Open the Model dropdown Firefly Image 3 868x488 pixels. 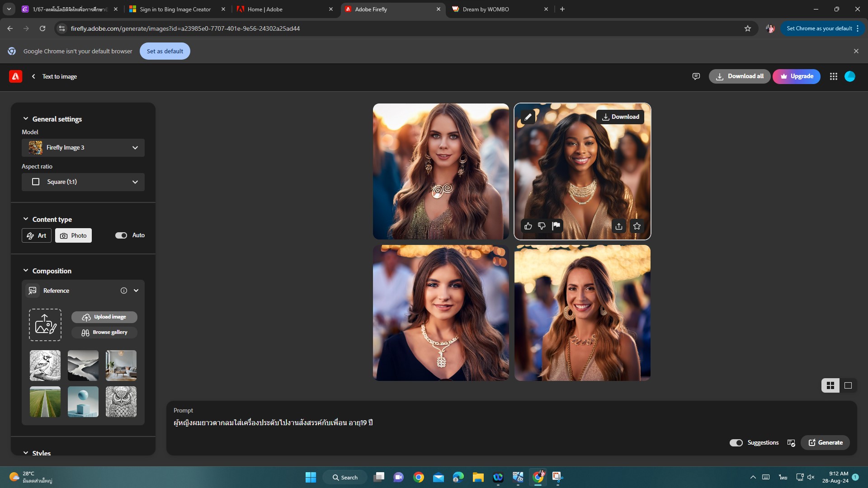click(83, 148)
